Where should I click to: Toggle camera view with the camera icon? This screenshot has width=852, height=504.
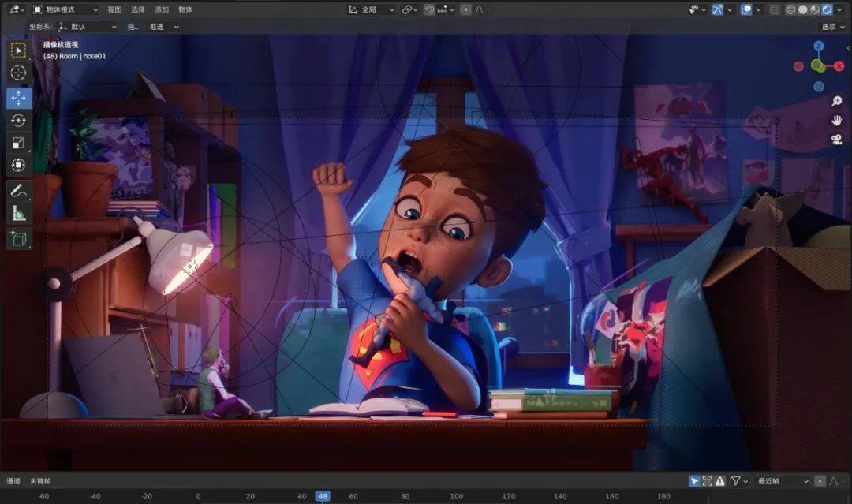point(837,140)
